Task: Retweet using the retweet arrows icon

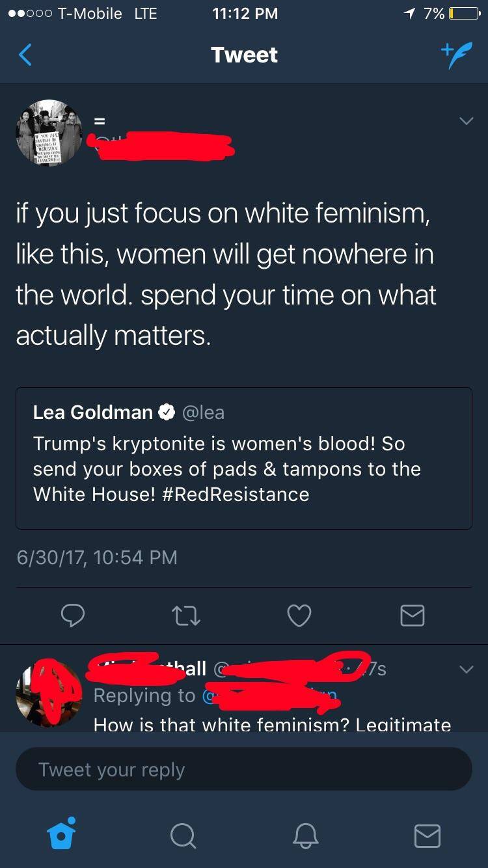Action: (x=186, y=616)
